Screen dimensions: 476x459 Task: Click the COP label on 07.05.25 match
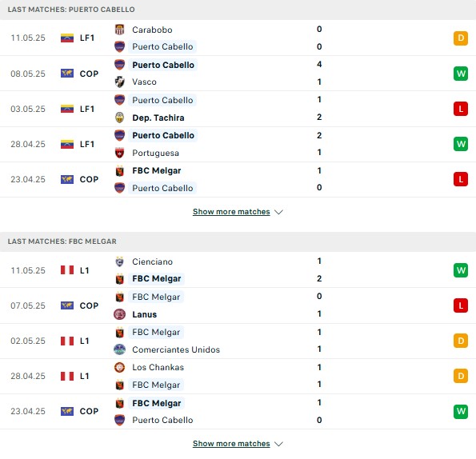click(89, 305)
